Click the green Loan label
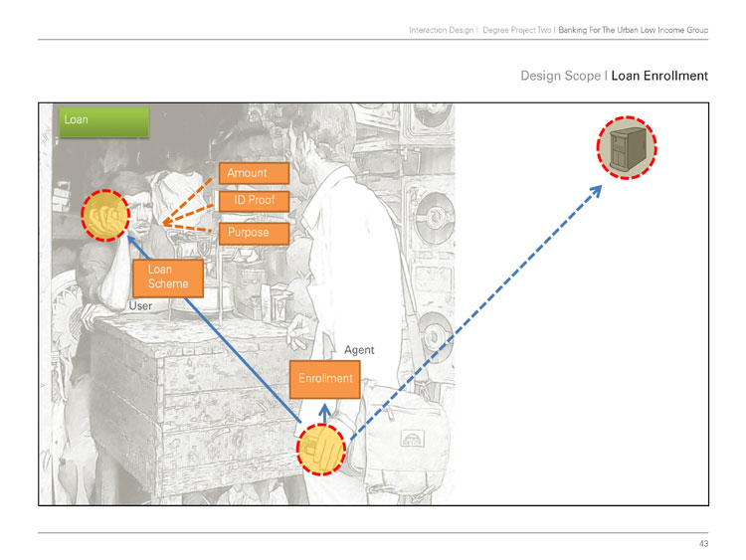The width and height of the screenshot is (746, 560). coord(103,122)
